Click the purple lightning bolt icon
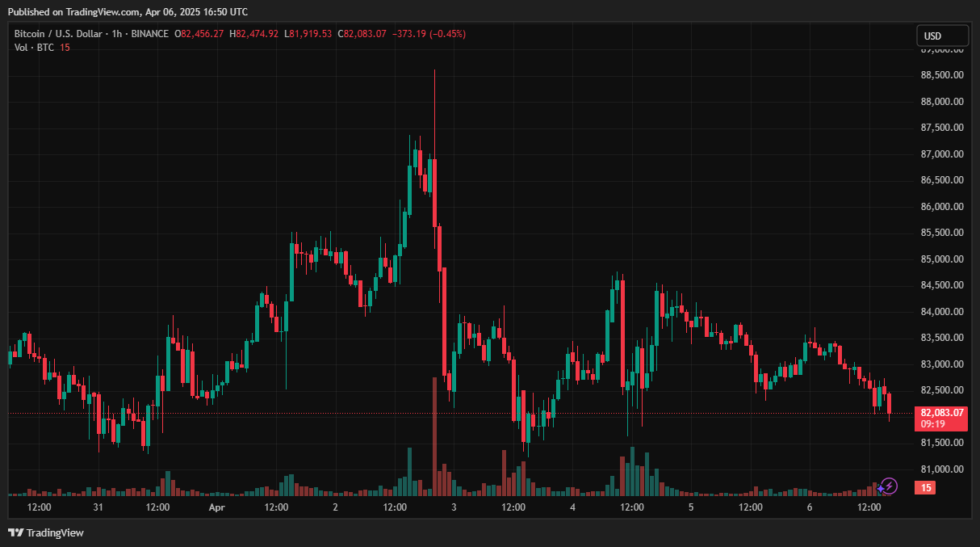Viewport: 980px width, 547px height. (x=888, y=486)
